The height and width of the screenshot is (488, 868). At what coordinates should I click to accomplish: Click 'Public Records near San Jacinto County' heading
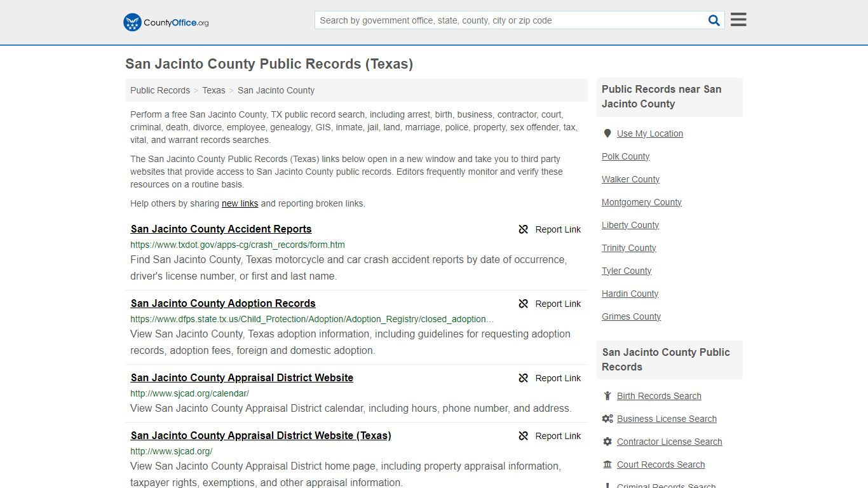[661, 97]
